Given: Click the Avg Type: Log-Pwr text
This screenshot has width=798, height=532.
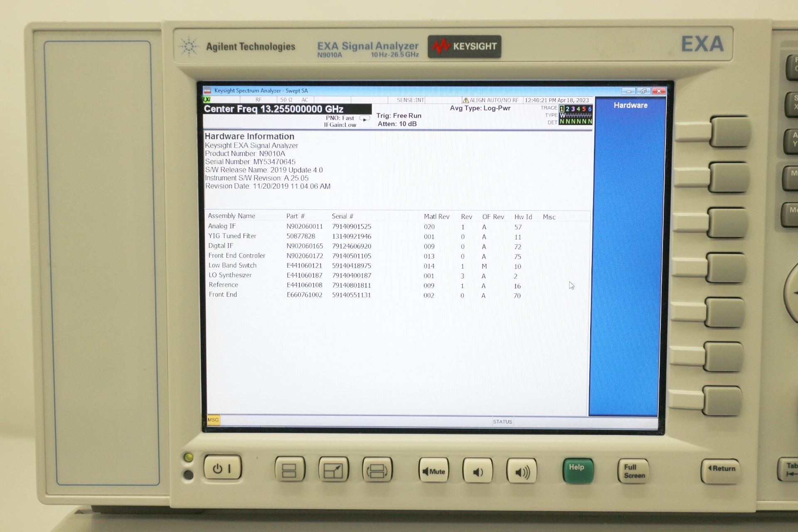Looking at the screenshot, I should coord(480,108).
